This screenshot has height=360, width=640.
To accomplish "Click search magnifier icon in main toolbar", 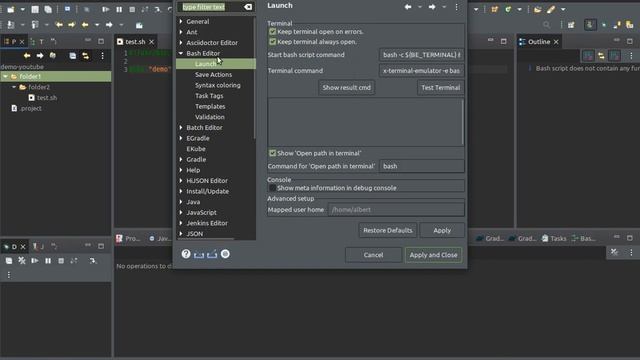I will coord(546,25).
